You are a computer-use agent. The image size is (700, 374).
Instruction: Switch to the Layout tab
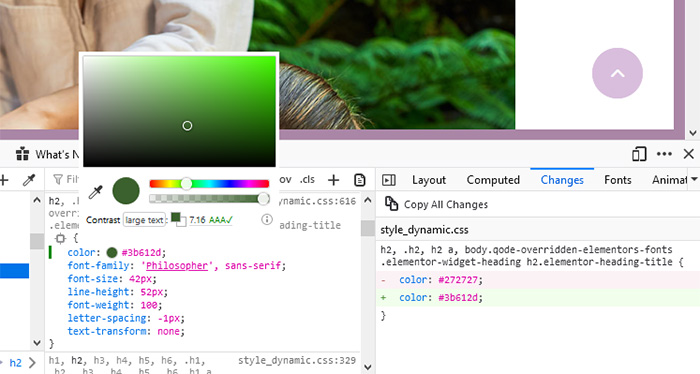(x=429, y=180)
